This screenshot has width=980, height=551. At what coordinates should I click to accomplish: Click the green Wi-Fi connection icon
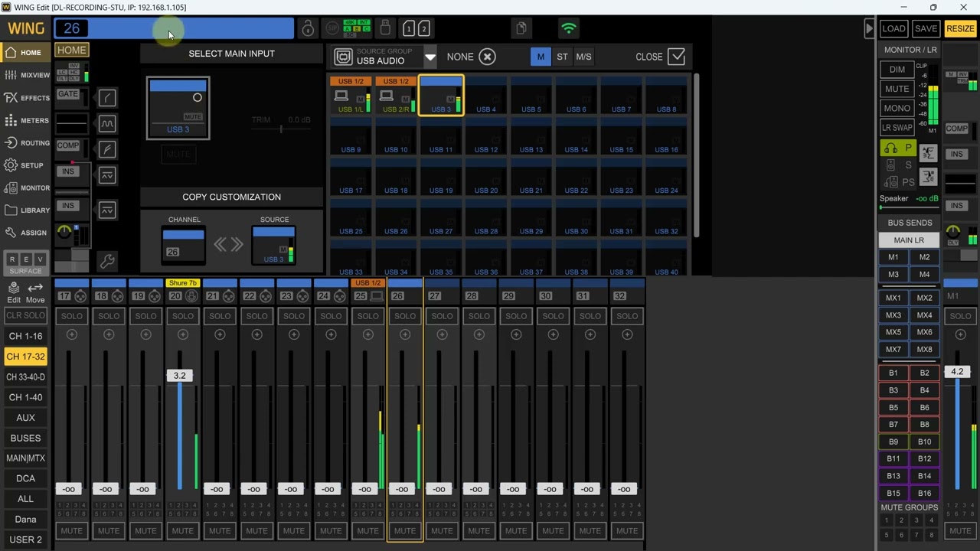[568, 29]
